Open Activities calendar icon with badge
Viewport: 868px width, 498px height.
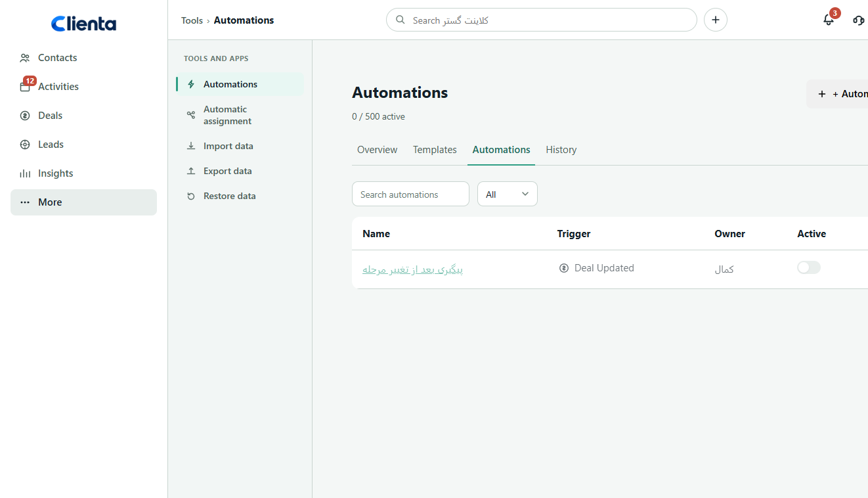point(25,86)
